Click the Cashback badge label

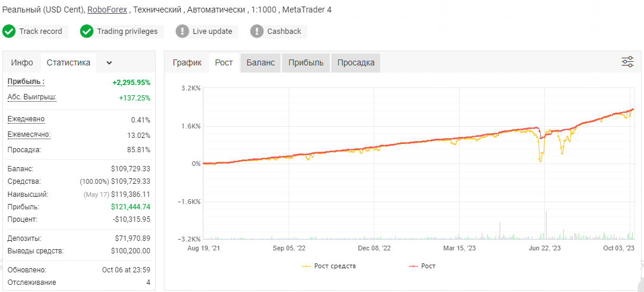pyautogui.click(x=284, y=32)
